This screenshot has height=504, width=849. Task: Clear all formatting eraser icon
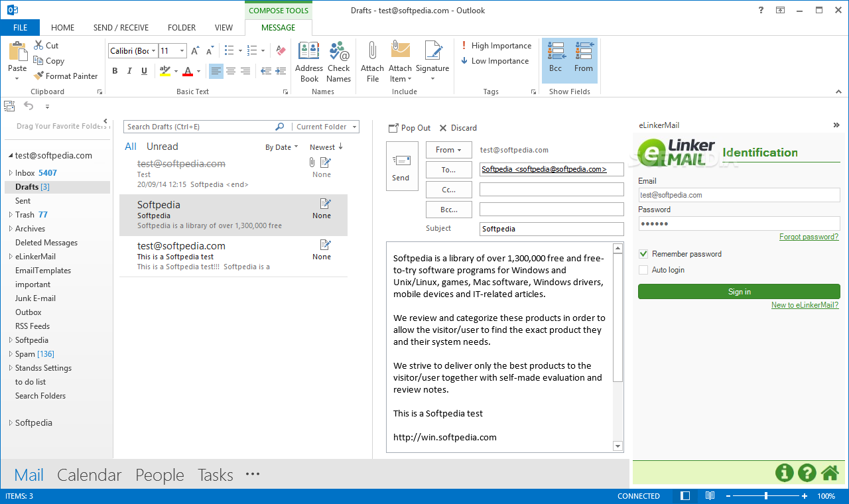coord(281,50)
